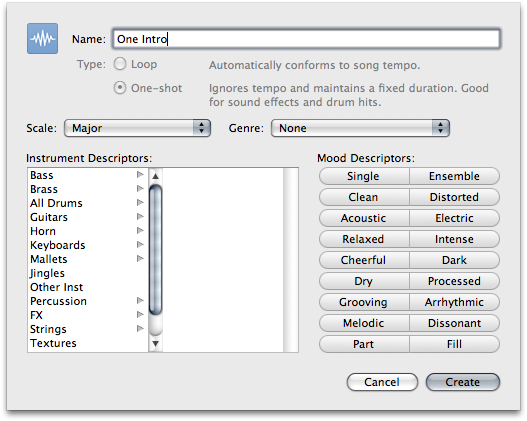Screen dimensions: 527x421
Task: Click the Cancel button
Action: coord(382,382)
